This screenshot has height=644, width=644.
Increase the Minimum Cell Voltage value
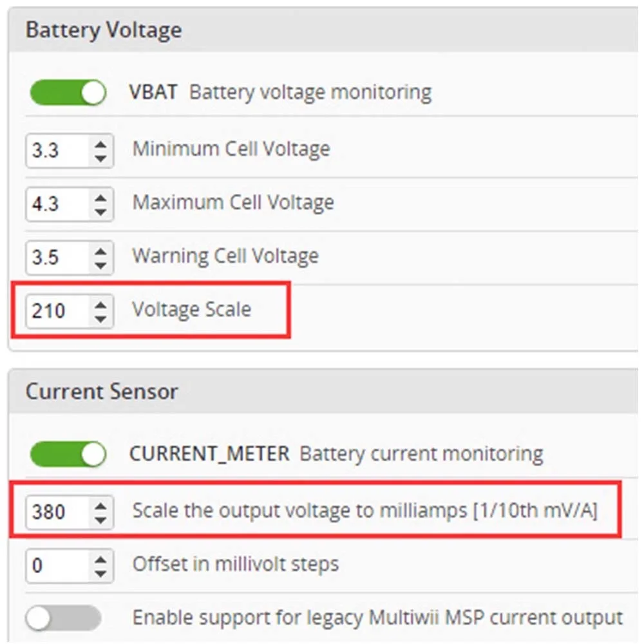click(100, 144)
